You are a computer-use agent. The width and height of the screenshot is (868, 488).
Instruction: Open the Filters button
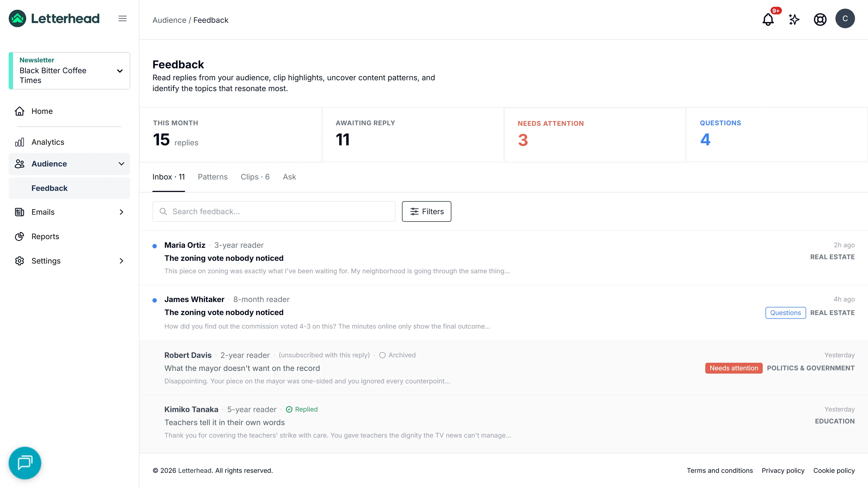[427, 211]
